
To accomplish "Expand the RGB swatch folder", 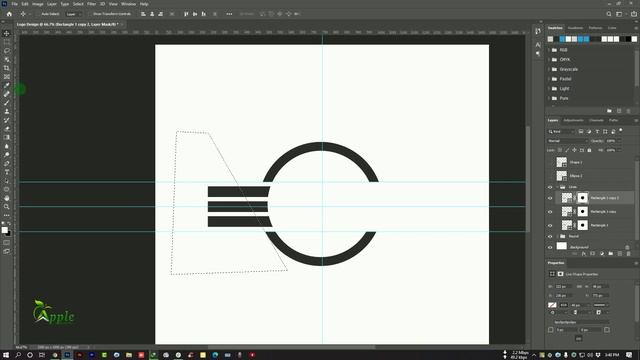I will pos(549,50).
